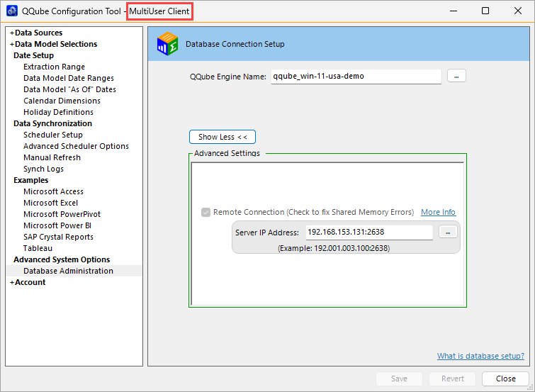The width and height of the screenshot is (535, 392).
Task: Close the window using title bar X
Action: [517, 11]
